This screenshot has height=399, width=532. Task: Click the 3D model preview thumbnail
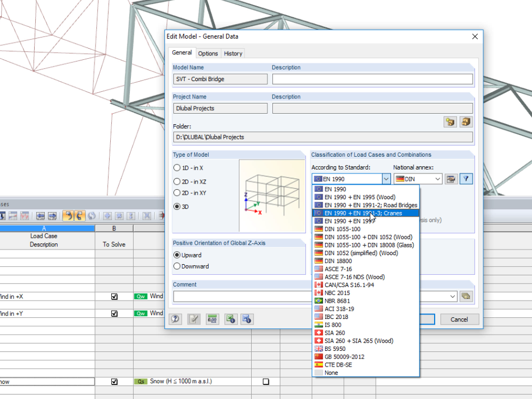272,196
